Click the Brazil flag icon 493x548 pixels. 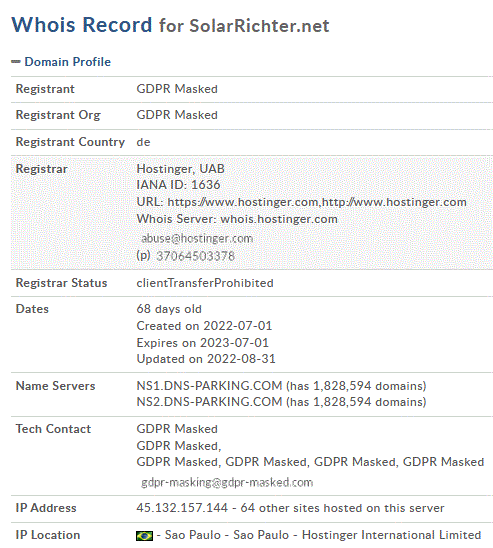click(x=144, y=535)
